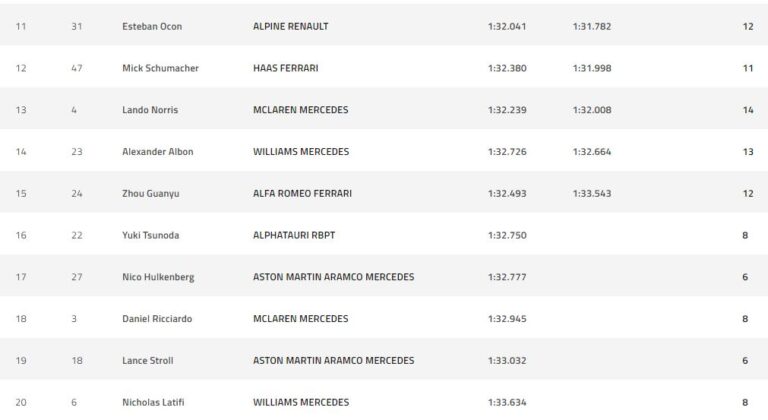768x420 pixels.
Task: Click HAAS FERRARI team label
Action: click(285, 69)
